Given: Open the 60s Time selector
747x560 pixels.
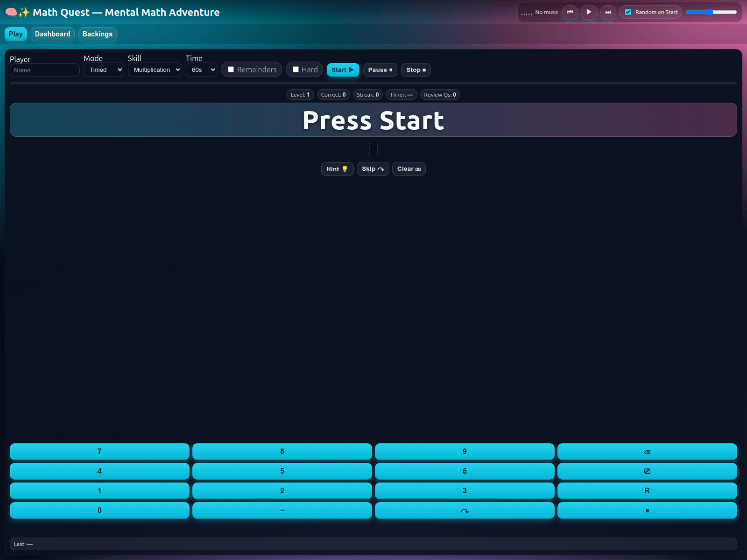Looking at the screenshot, I should (x=201, y=70).
